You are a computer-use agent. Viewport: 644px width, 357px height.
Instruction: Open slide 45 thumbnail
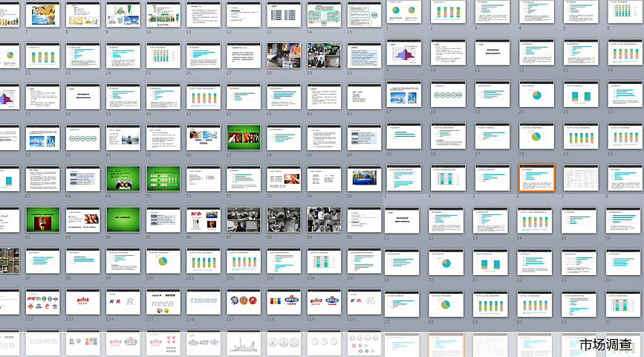[x=364, y=97]
